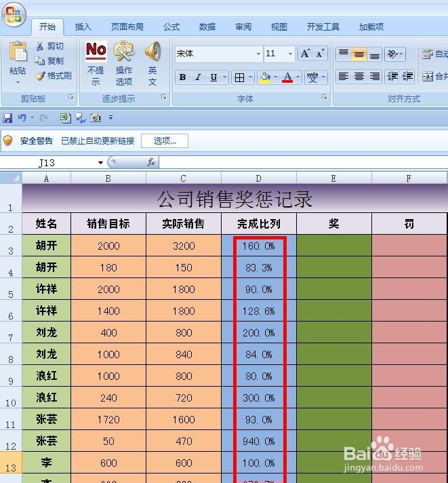448x483 pixels.
Task: Select cell containing 128.6%
Action: 258,311
